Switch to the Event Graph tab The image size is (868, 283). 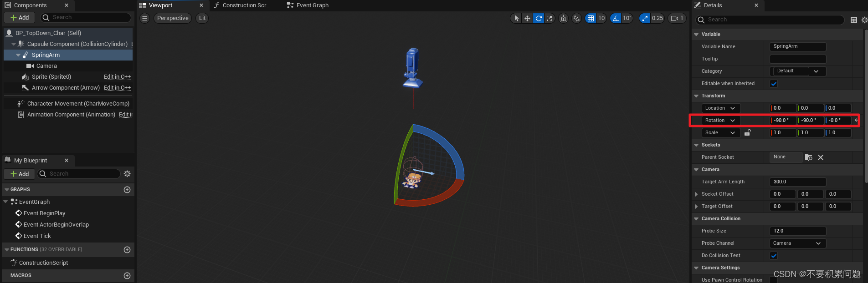click(312, 5)
